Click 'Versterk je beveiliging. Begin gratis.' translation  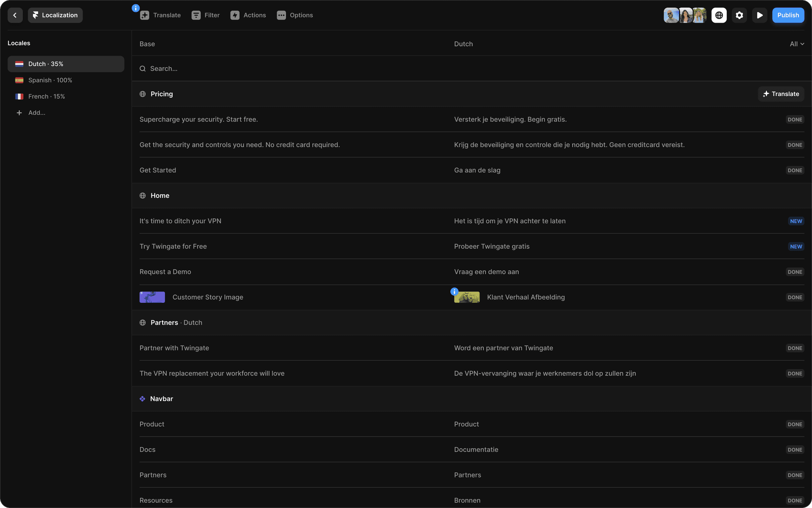coord(510,119)
